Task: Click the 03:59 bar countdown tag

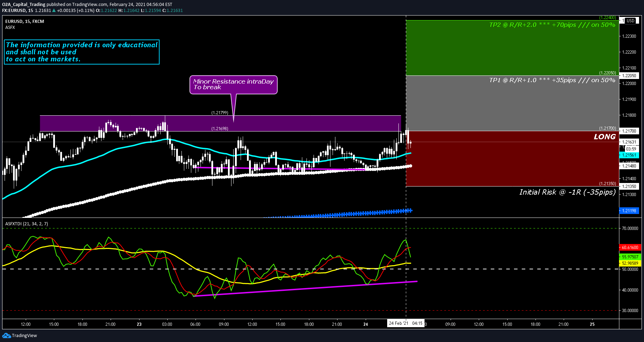Action: click(631, 149)
